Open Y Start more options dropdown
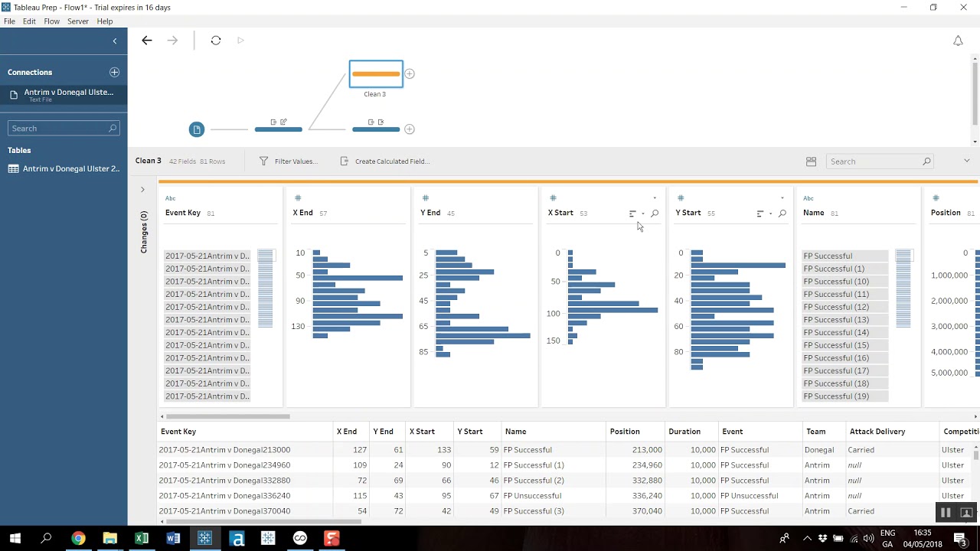This screenshot has width=980, height=551. click(x=782, y=198)
